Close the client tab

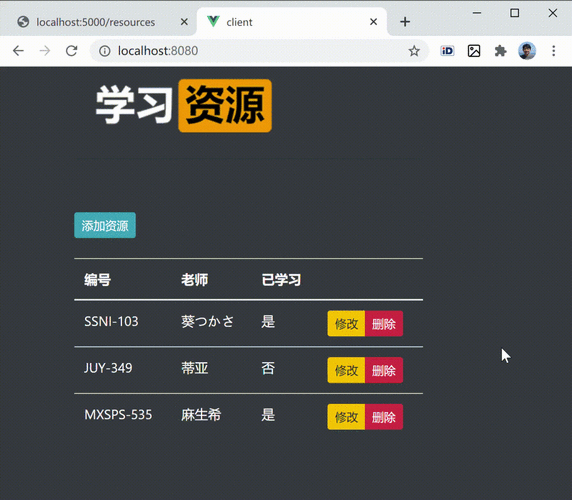(373, 22)
